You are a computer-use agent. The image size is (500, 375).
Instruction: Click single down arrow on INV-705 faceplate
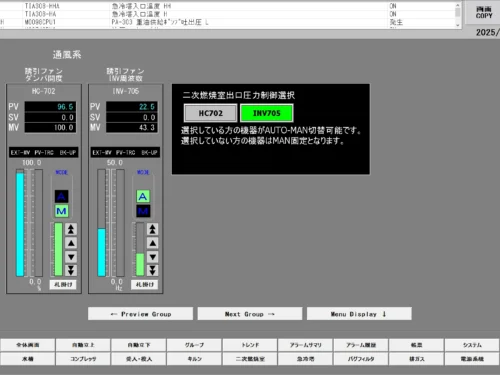pyautogui.click(x=152, y=257)
